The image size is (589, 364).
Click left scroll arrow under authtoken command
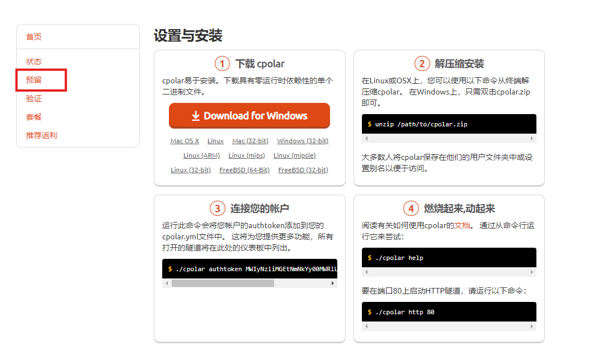[167, 283]
